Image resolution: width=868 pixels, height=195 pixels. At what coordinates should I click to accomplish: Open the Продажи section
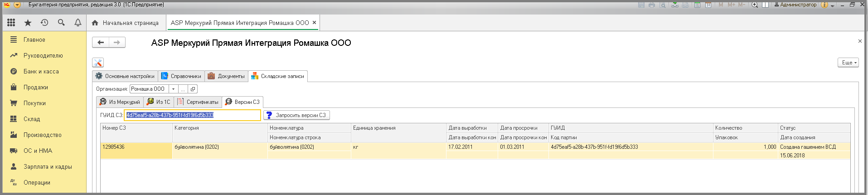click(36, 88)
